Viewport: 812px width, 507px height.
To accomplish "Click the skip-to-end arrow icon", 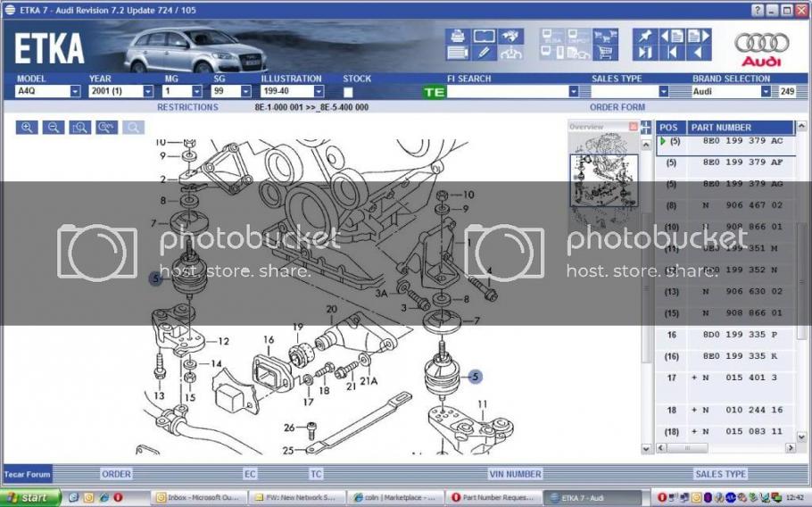I will pos(645,53).
